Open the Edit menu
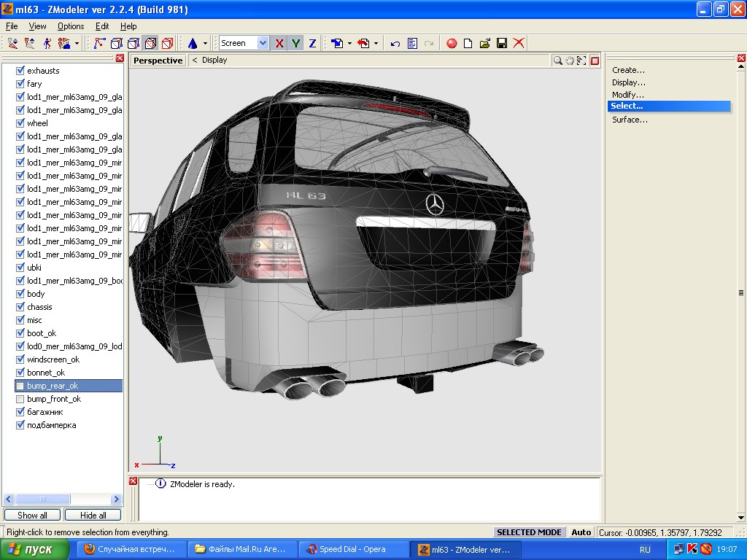Image resolution: width=747 pixels, height=560 pixels. pyautogui.click(x=102, y=26)
